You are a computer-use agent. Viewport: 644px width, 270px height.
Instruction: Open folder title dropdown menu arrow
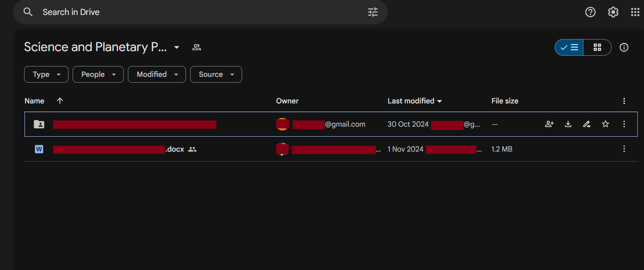tap(176, 47)
